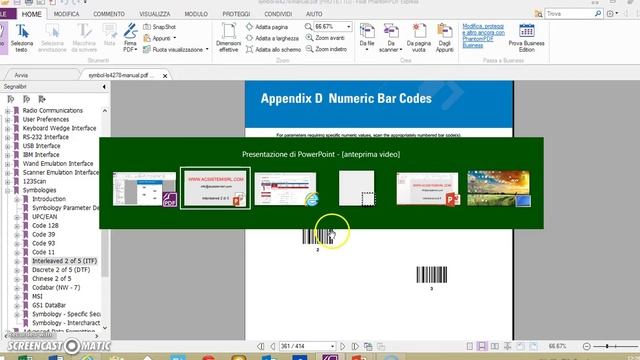Open the CONDIVIDI ribbon tab
This screenshot has height=360, width=640.
[278, 14]
